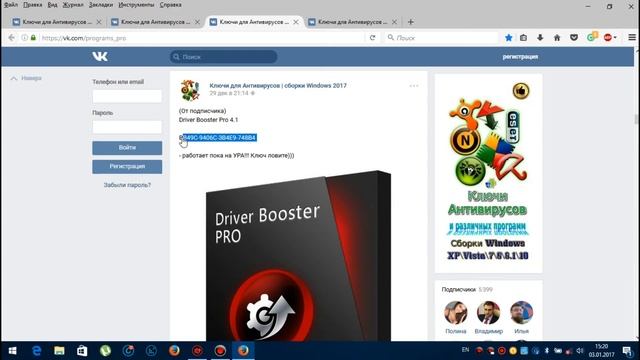The width and height of the screenshot is (640, 360).
Task: Open the Журнал menu
Action: [x=73, y=5]
